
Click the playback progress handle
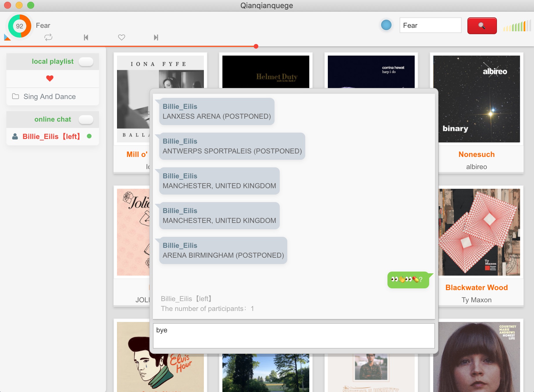coord(256,46)
